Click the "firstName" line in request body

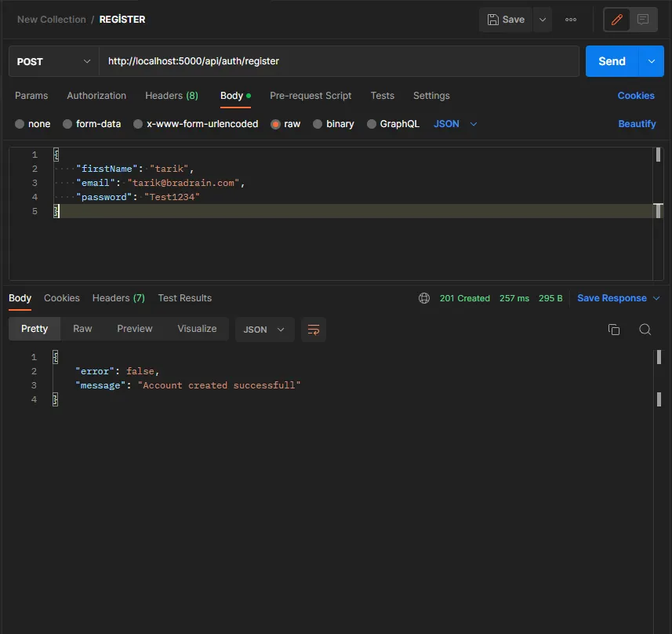coord(135,169)
